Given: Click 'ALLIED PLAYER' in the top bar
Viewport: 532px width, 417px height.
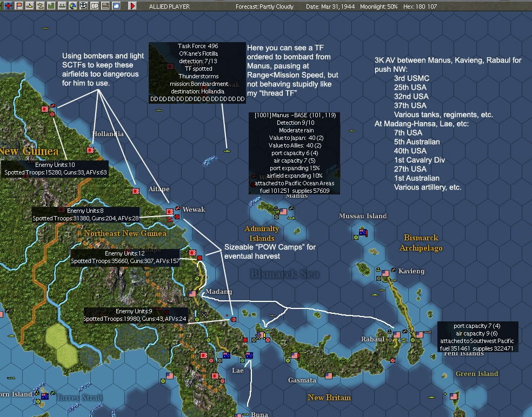Looking at the screenshot, I should pos(169,6).
